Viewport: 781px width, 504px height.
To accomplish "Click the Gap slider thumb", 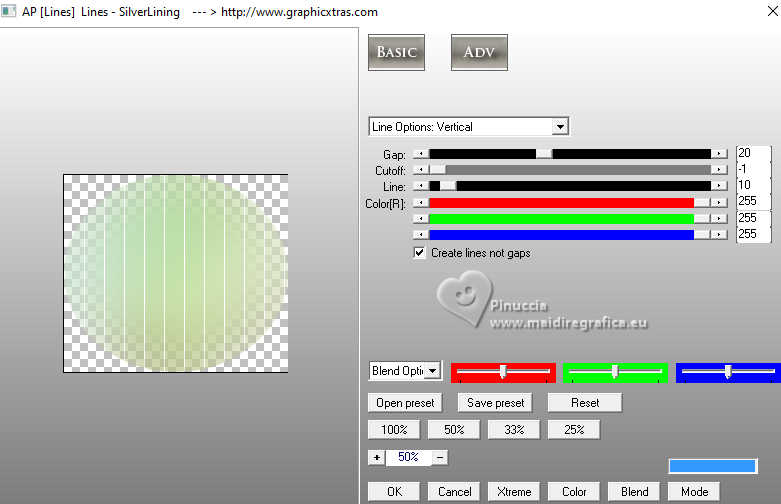I will pyautogui.click(x=544, y=154).
